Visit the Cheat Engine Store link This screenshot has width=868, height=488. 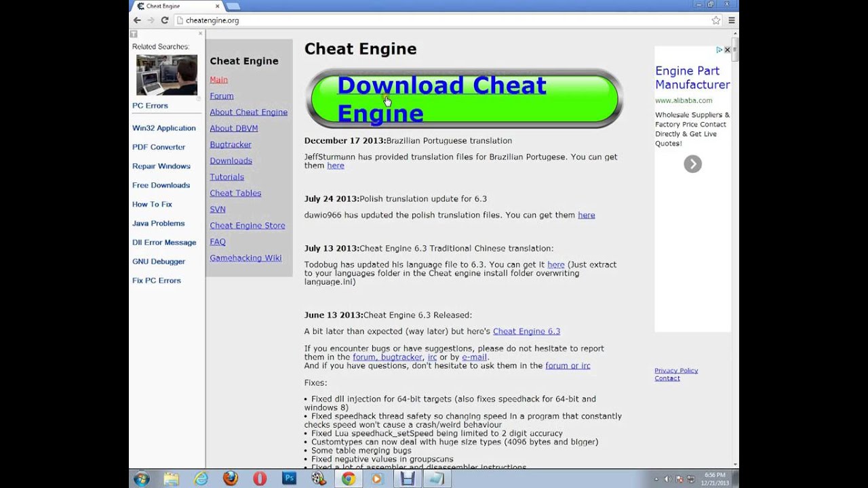tap(248, 226)
